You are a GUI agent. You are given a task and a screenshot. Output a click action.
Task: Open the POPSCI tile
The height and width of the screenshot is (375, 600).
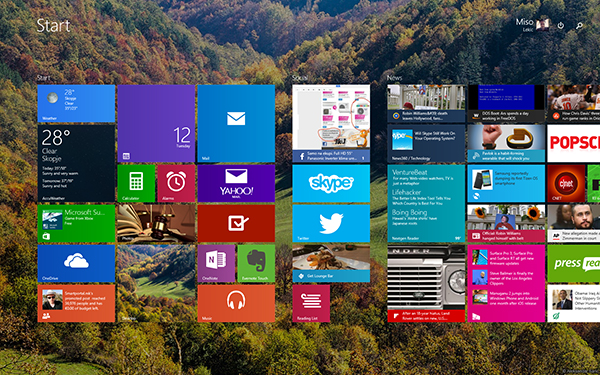(574, 143)
